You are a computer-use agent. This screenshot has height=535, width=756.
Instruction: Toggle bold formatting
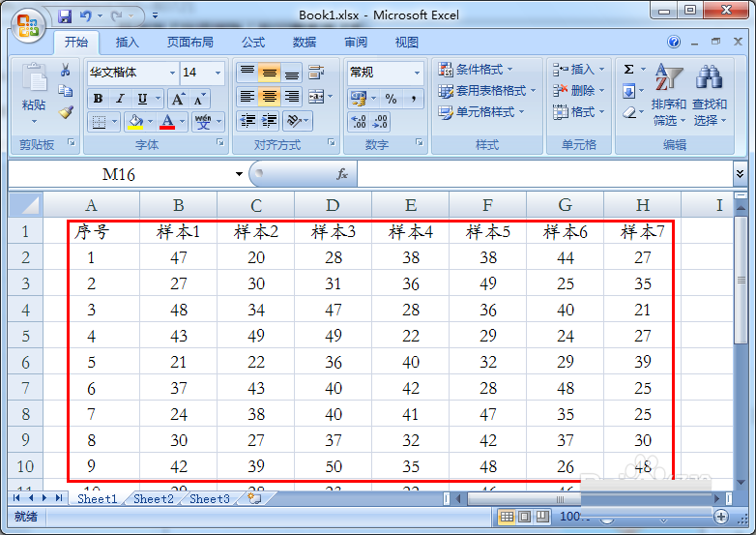[98, 99]
